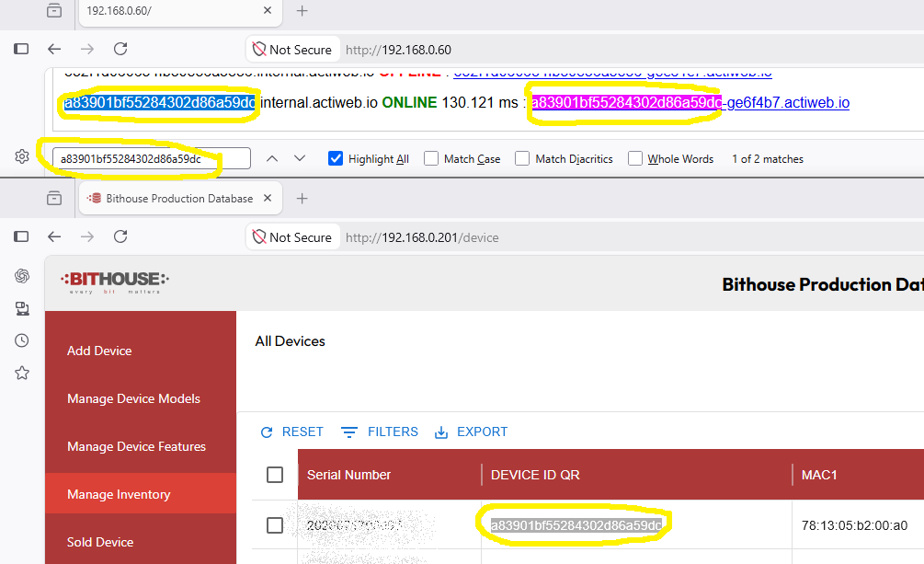924x564 pixels.
Task: Click the '1 of 2 matches' text
Action: click(x=768, y=159)
